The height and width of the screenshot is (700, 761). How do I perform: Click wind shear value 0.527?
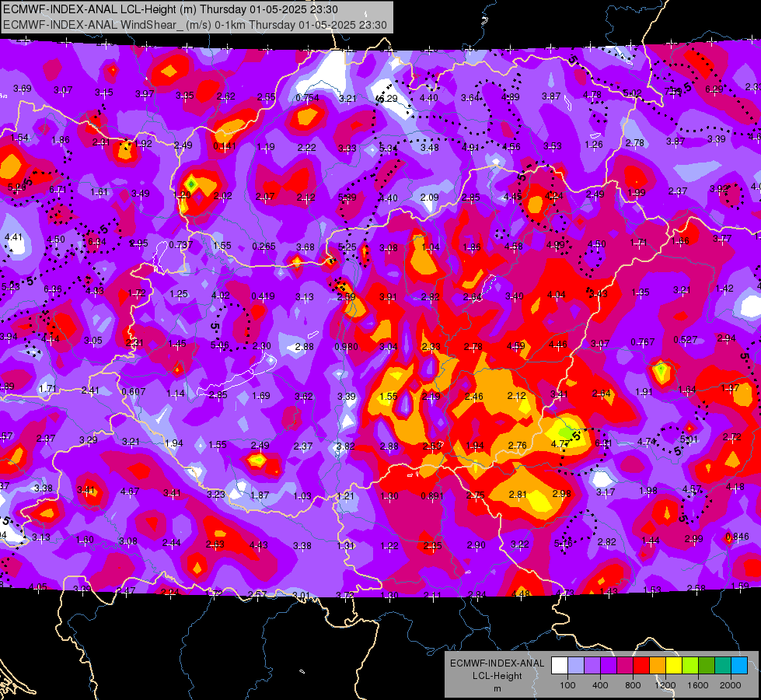point(686,340)
